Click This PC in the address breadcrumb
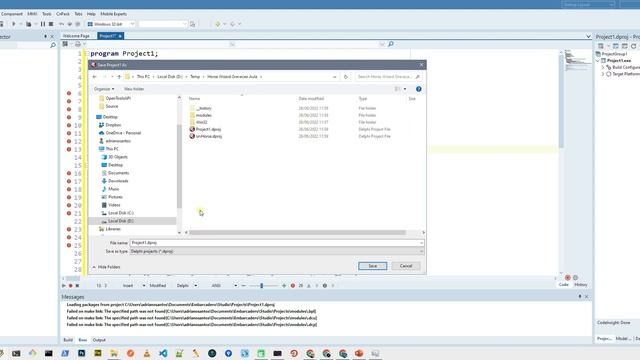640x360 pixels. coord(143,77)
